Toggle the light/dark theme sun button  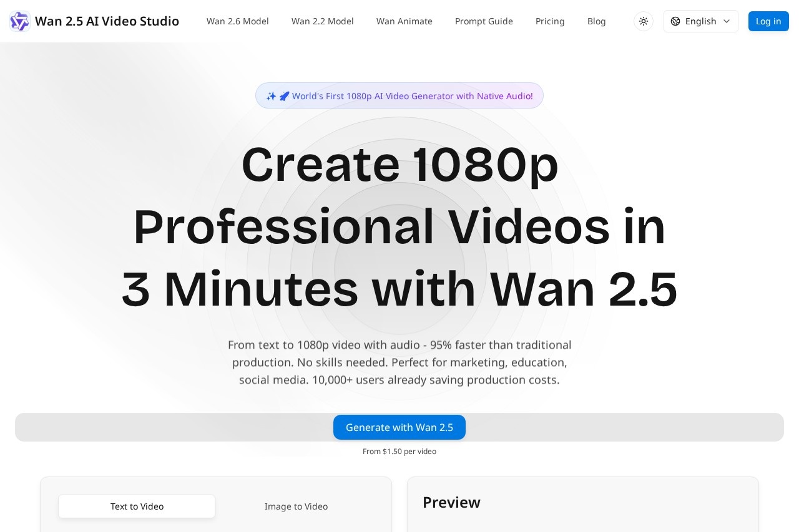pyautogui.click(x=644, y=21)
